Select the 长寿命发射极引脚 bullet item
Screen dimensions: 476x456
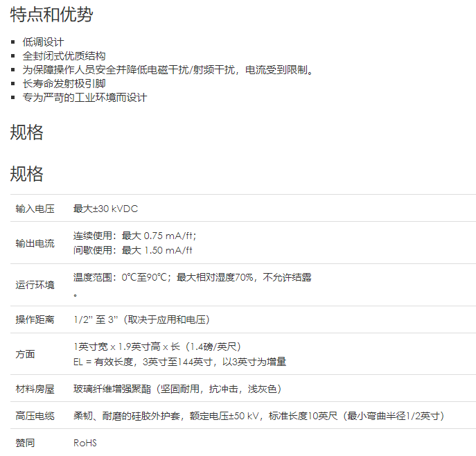64,84
